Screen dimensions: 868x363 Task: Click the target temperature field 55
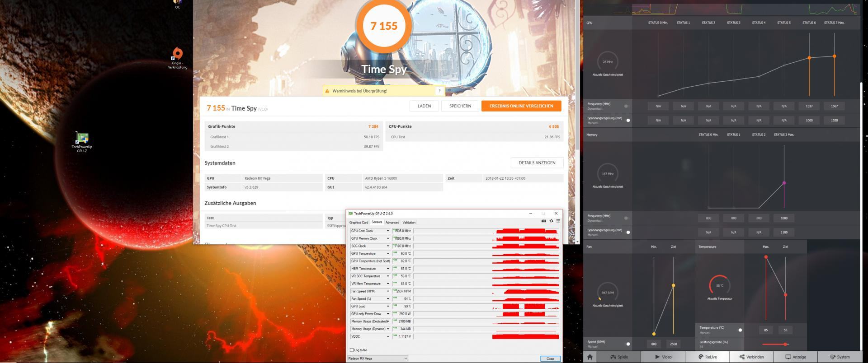tap(785, 330)
